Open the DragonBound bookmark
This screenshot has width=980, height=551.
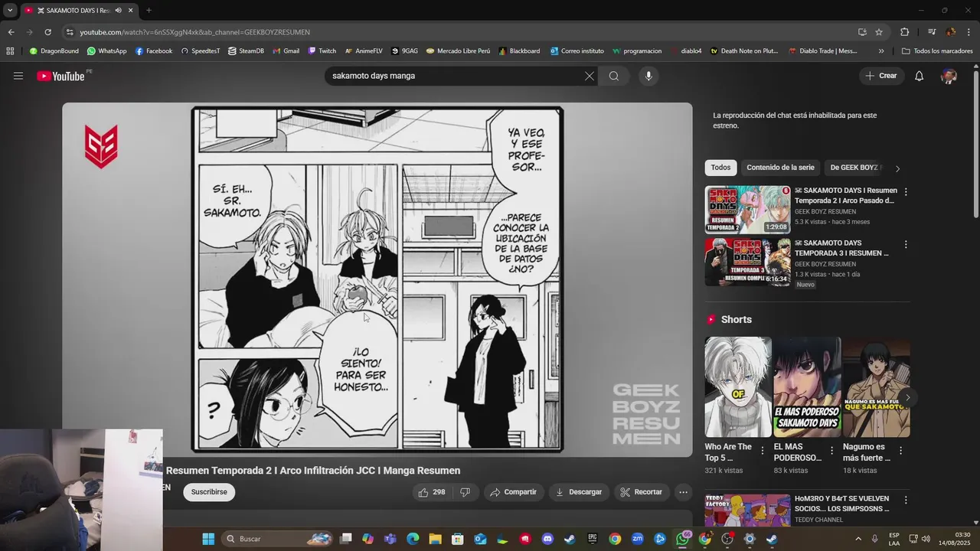tap(54, 51)
